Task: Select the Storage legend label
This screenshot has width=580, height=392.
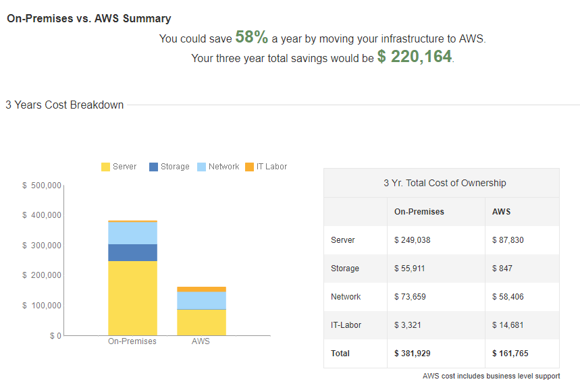Action: 175,167
